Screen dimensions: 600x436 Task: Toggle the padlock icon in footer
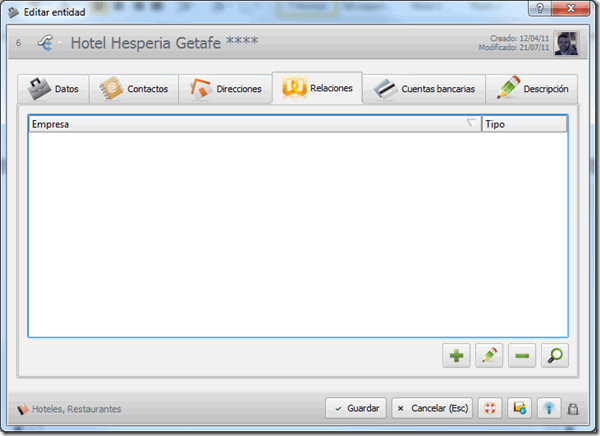point(573,409)
